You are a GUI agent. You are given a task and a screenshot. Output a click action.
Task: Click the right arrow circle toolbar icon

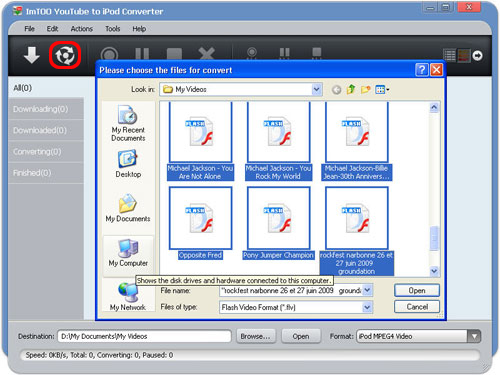477,55
